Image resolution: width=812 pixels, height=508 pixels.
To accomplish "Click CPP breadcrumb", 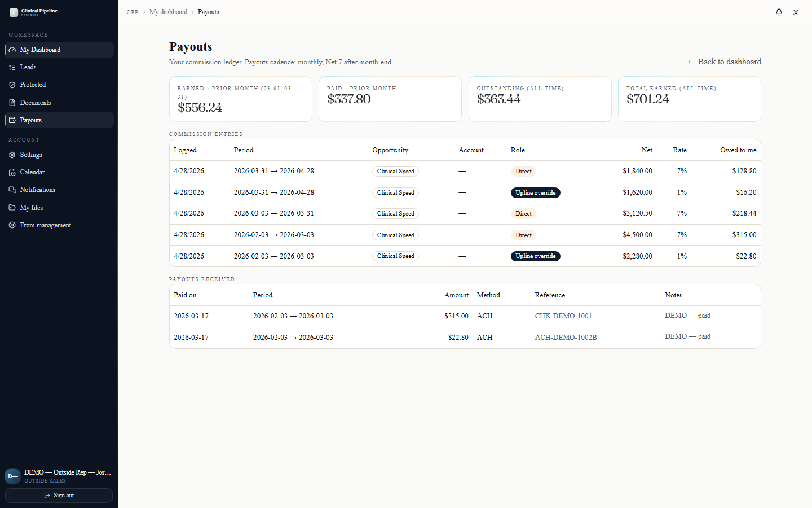I will click(133, 12).
